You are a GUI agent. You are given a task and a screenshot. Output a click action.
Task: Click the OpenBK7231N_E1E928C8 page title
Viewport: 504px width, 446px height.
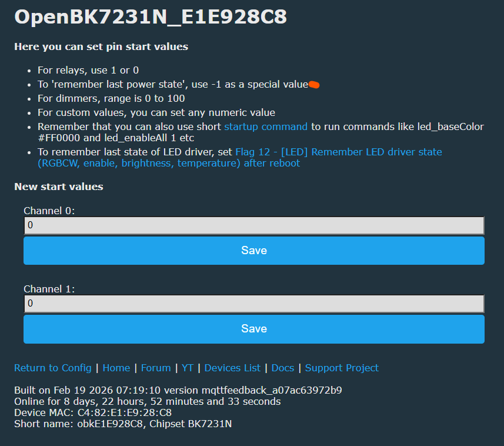coord(151,16)
